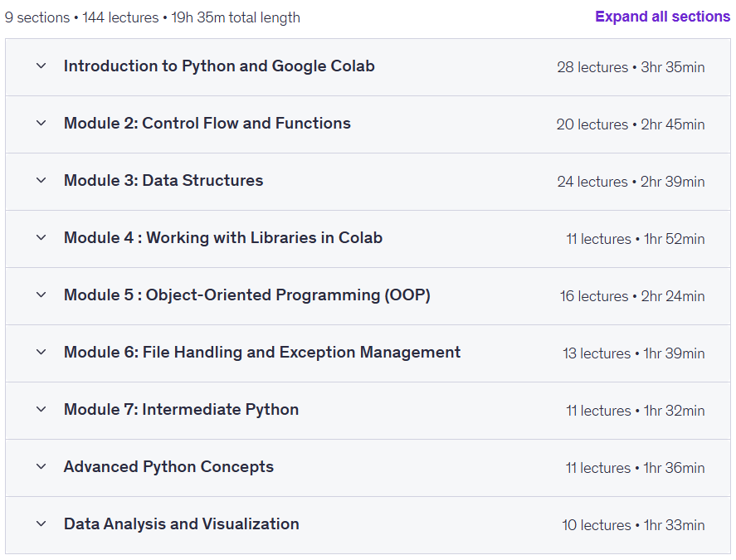
Task: Expand chevron for Module 6 File Handling
Action: click(x=41, y=353)
